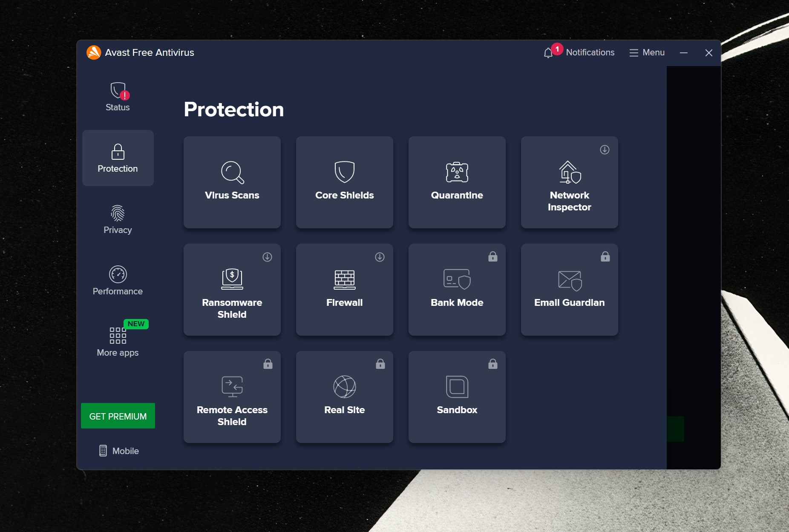The height and width of the screenshot is (532, 789).
Task: Click the Real Site globe icon
Action: pyautogui.click(x=345, y=386)
